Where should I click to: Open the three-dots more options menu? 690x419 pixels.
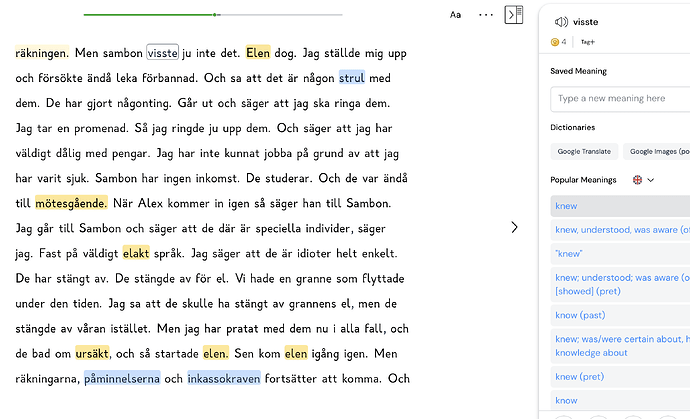(486, 15)
